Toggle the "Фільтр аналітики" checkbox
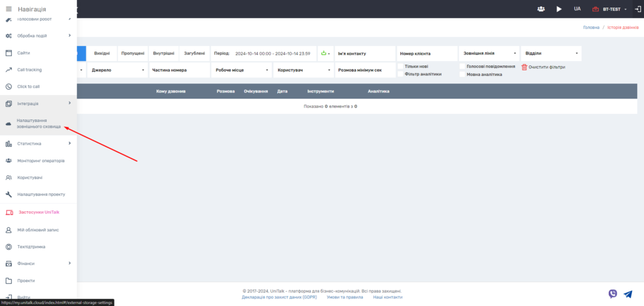 point(401,74)
